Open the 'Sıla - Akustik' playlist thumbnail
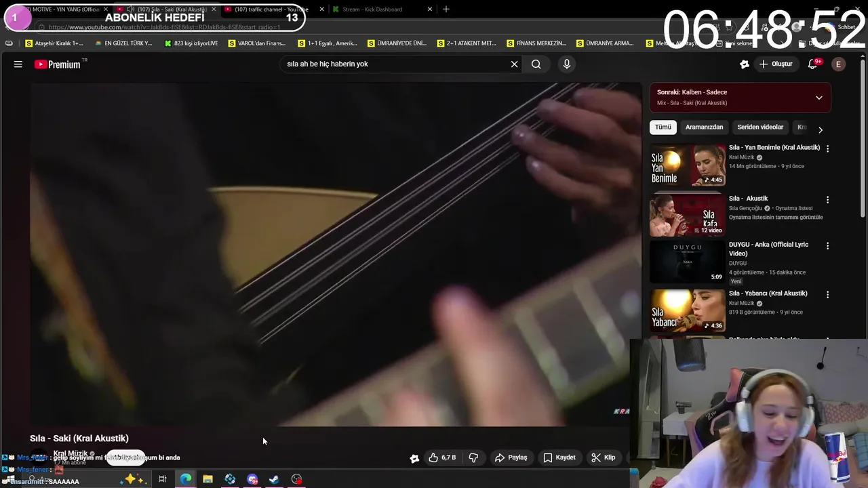 pos(688,216)
